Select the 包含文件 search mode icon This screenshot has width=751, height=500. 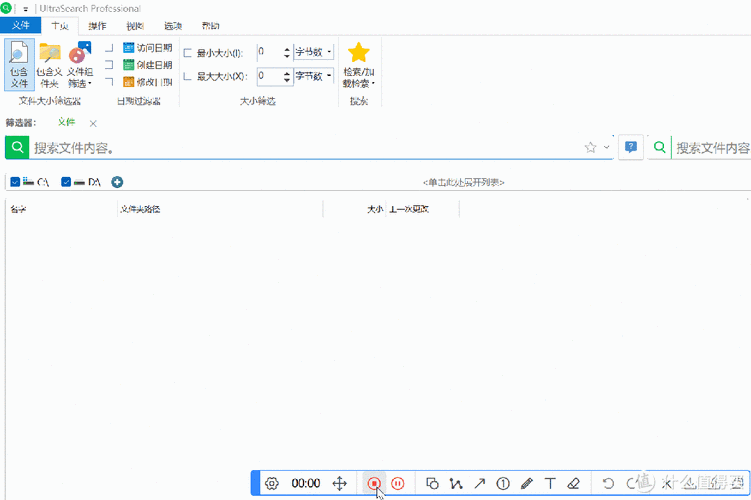click(x=19, y=65)
